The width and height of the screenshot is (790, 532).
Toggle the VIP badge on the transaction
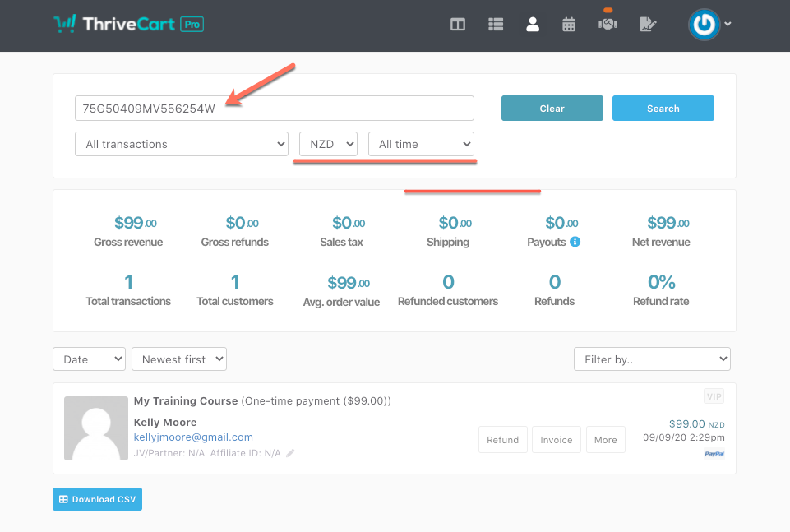pyautogui.click(x=714, y=396)
